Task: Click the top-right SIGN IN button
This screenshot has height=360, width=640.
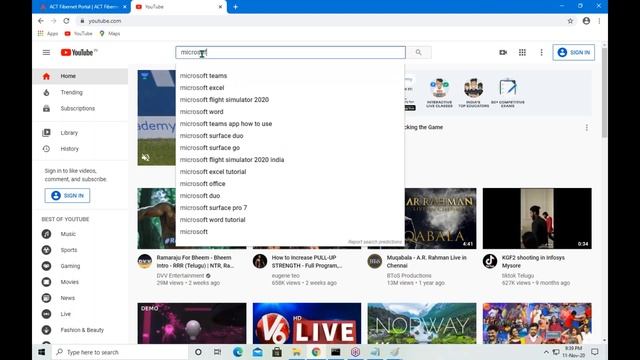Action: coord(573,52)
